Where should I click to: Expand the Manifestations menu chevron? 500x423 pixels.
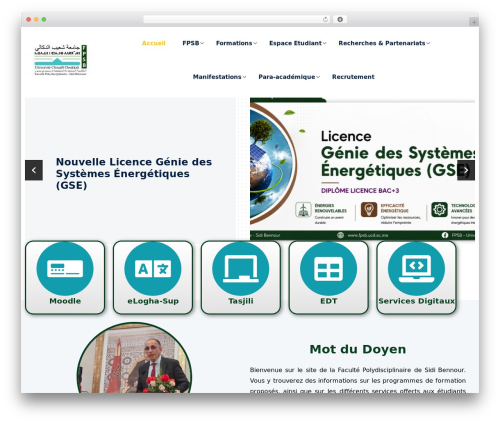click(x=244, y=77)
